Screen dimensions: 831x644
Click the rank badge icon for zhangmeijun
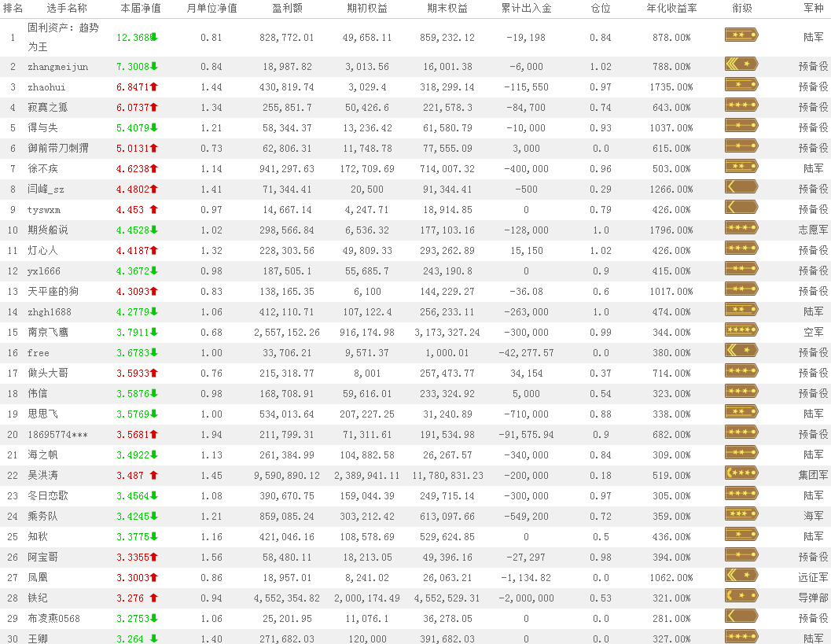point(741,64)
